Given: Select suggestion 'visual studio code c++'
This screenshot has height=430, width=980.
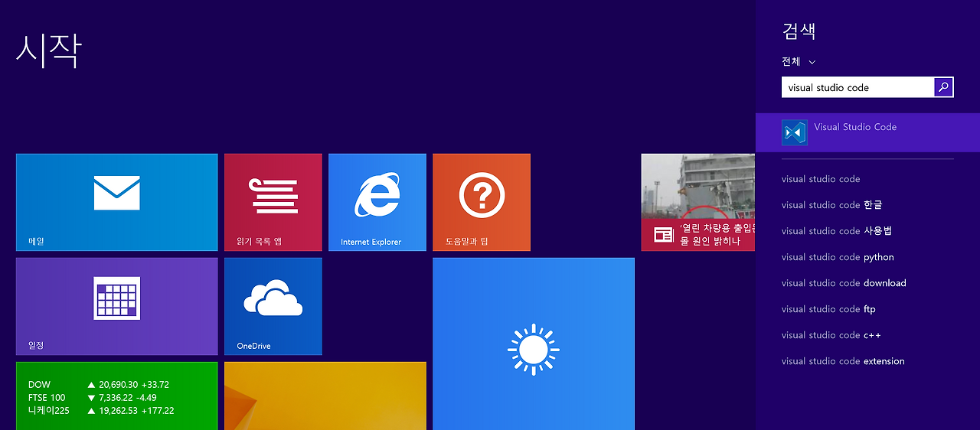Looking at the screenshot, I should (x=831, y=335).
